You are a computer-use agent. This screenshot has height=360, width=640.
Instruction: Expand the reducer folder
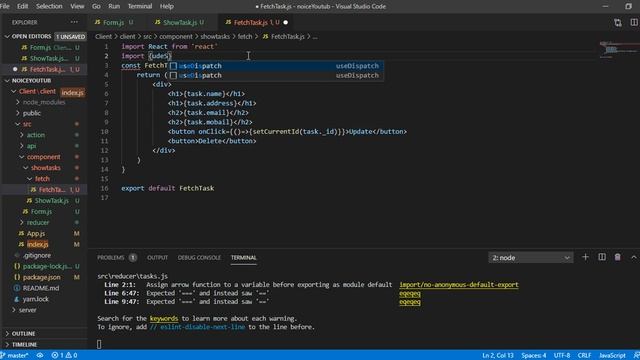tap(22, 222)
